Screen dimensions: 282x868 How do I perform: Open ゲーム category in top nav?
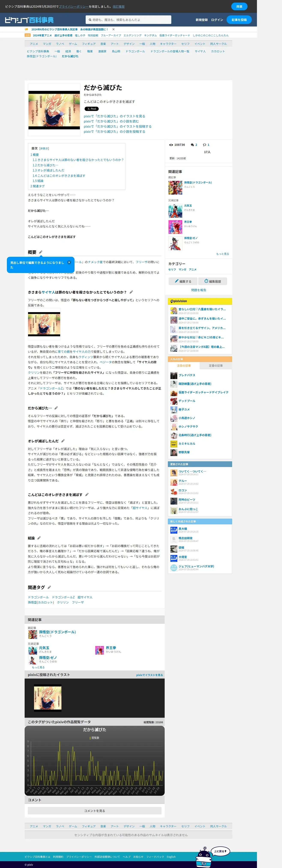click(x=73, y=44)
